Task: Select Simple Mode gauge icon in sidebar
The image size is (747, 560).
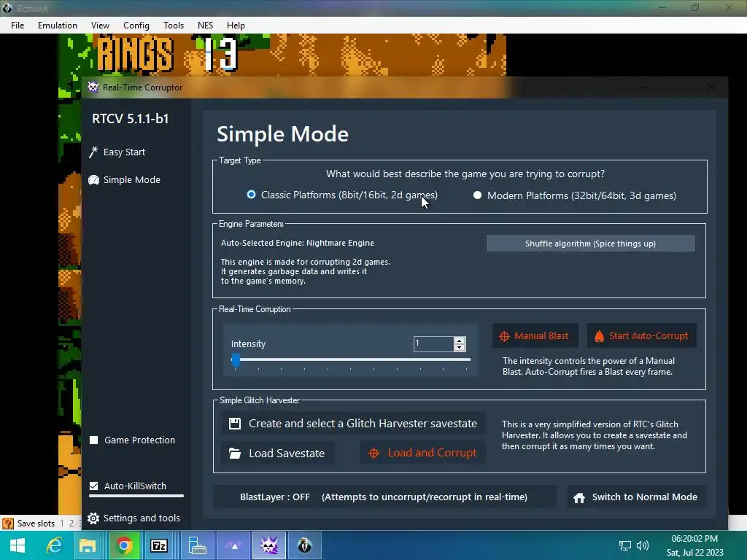Action: (x=93, y=180)
